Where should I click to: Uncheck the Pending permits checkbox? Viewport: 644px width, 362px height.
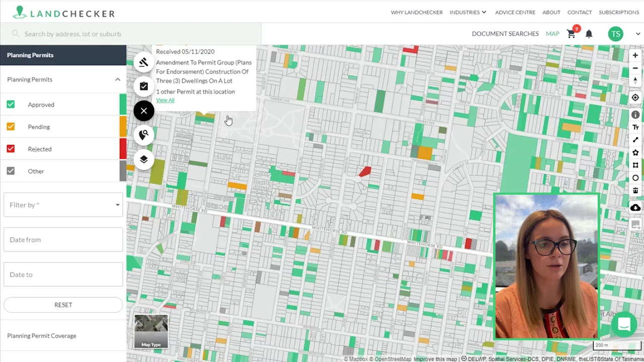tap(11, 127)
